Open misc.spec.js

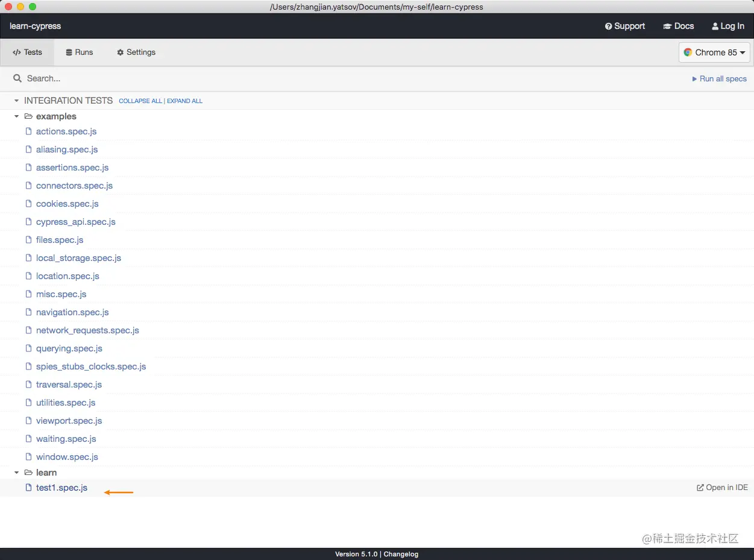61,294
